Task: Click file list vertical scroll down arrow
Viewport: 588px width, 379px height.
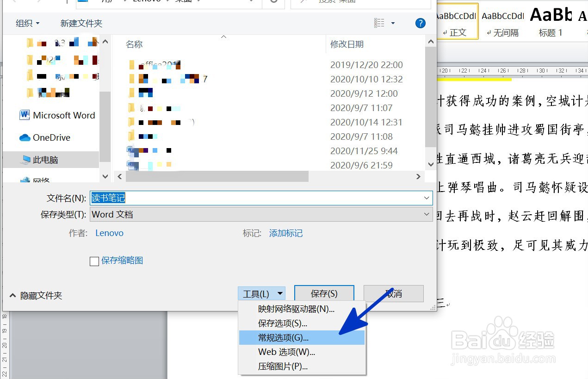Action: click(x=431, y=164)
